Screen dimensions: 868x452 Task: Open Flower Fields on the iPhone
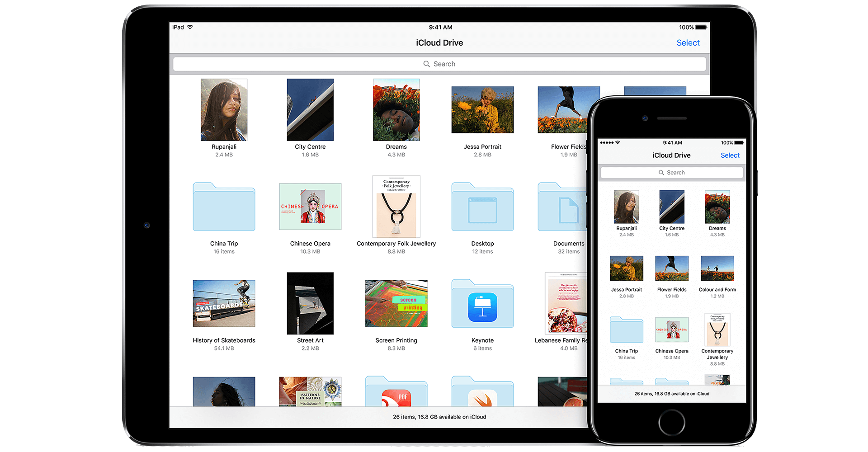point(672,268)
